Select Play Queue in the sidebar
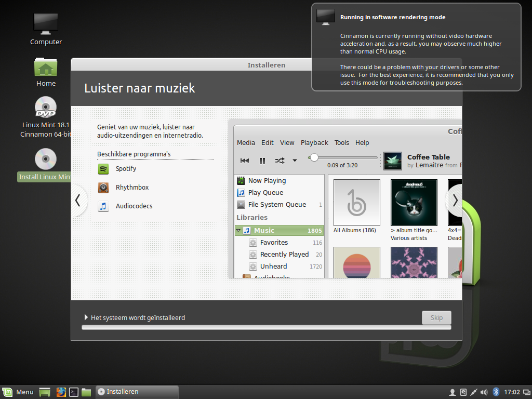Viewport: 532px width, 399px height. 279,192
